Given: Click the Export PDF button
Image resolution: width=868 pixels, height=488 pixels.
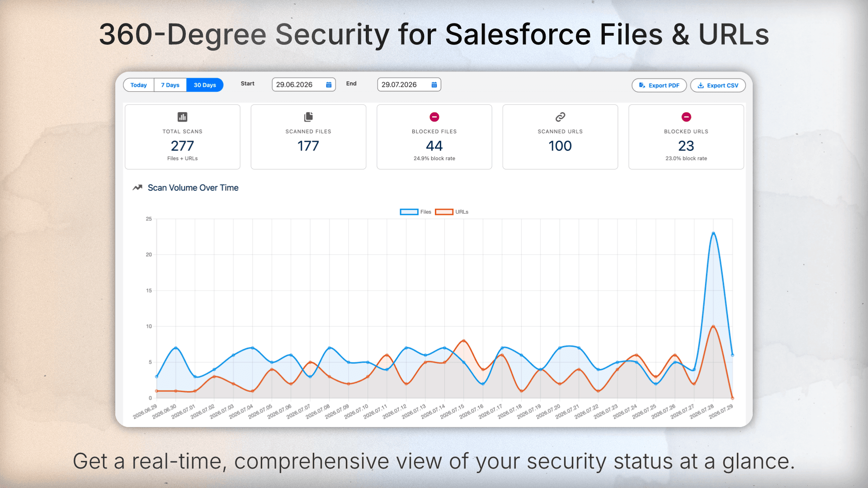Looking at the screenshot, I should click(659, 85).
